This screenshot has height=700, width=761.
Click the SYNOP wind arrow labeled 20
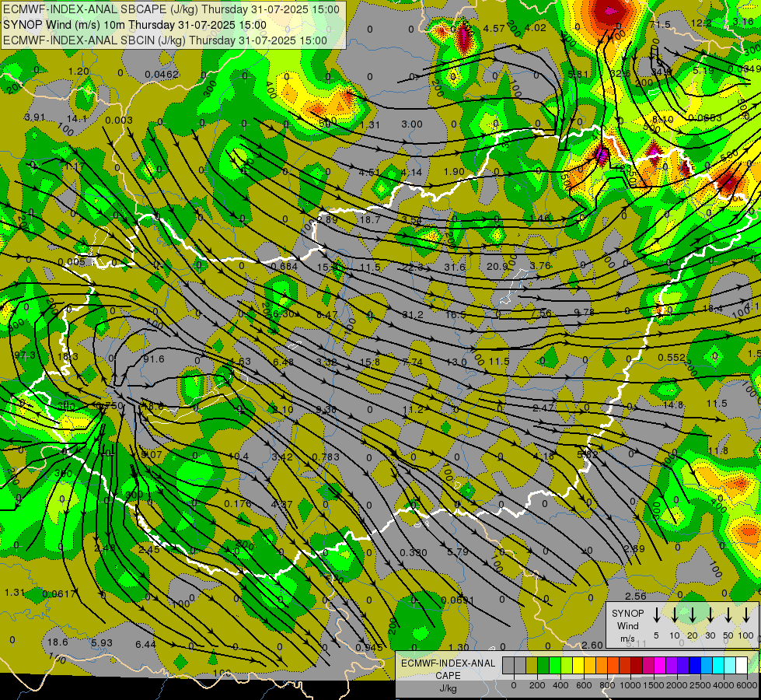tap(693, 615)
